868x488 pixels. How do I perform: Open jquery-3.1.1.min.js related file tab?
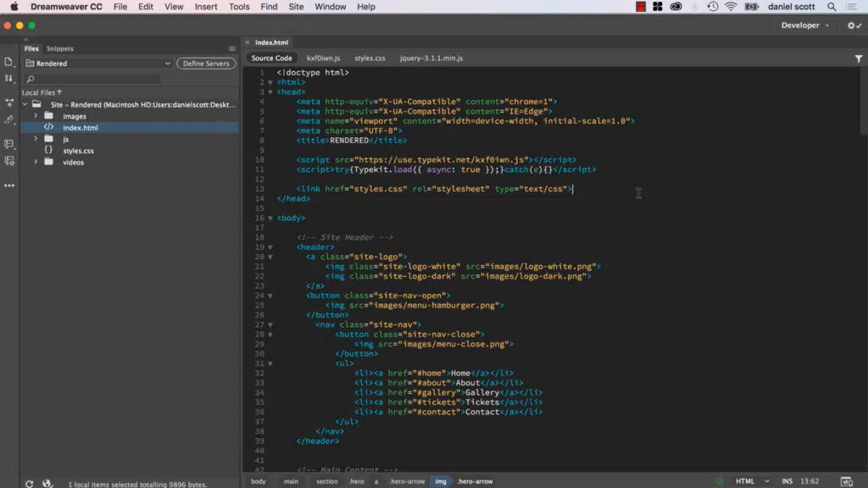(431, 58)
